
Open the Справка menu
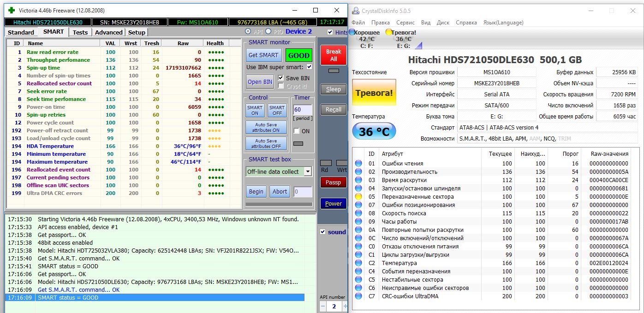click(x=466, y=23)
